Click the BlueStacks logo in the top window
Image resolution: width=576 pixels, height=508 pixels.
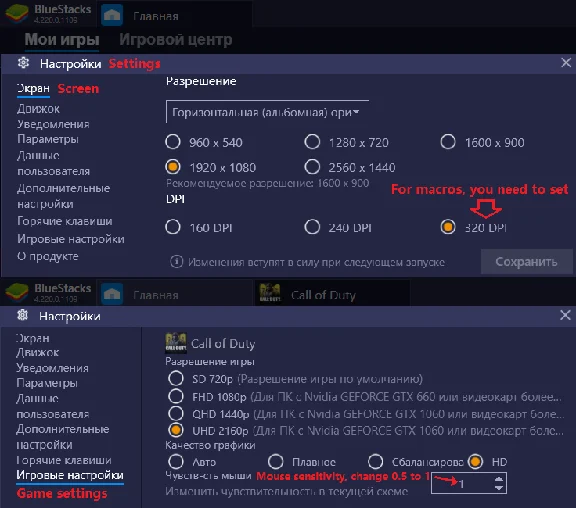coord(17,13)
